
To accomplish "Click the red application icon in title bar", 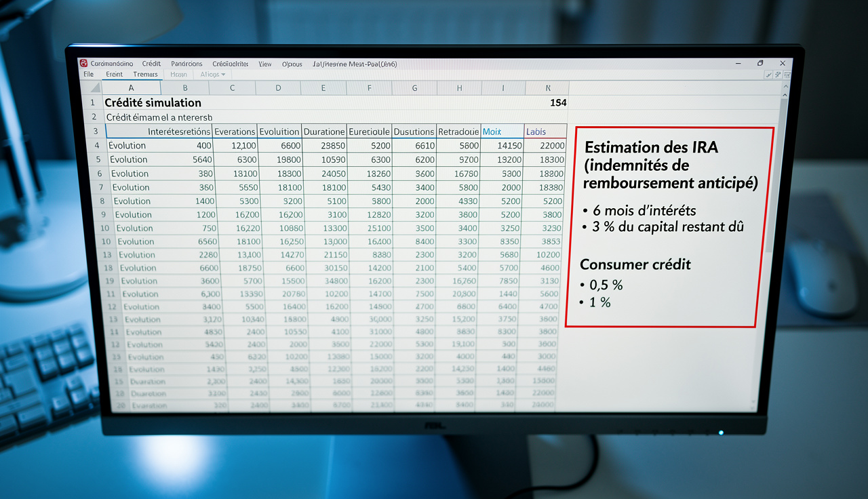I will tap(84, 63).
